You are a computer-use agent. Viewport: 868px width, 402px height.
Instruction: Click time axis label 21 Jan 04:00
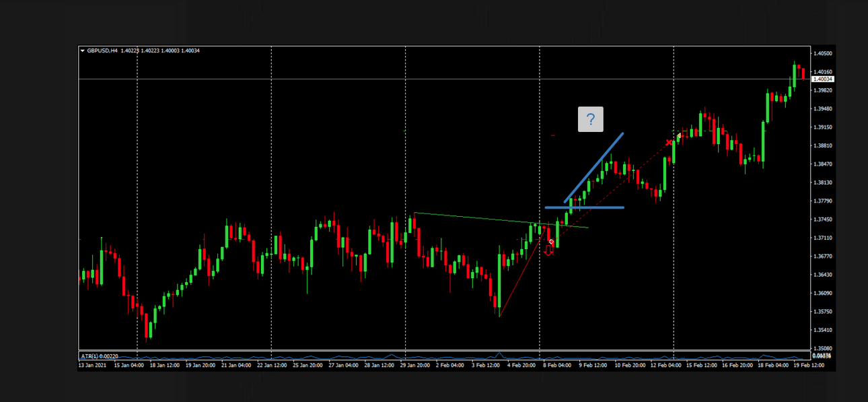coord(236,365)
